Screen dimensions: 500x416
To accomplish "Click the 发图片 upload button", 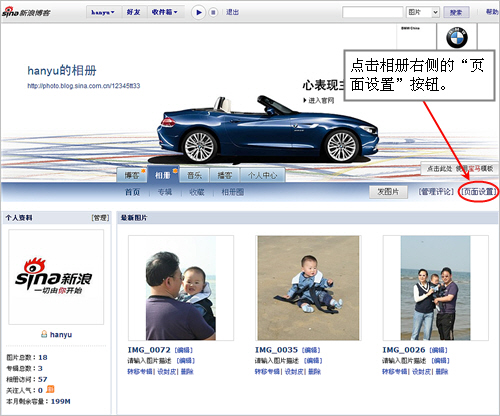I will coord(388,192).
